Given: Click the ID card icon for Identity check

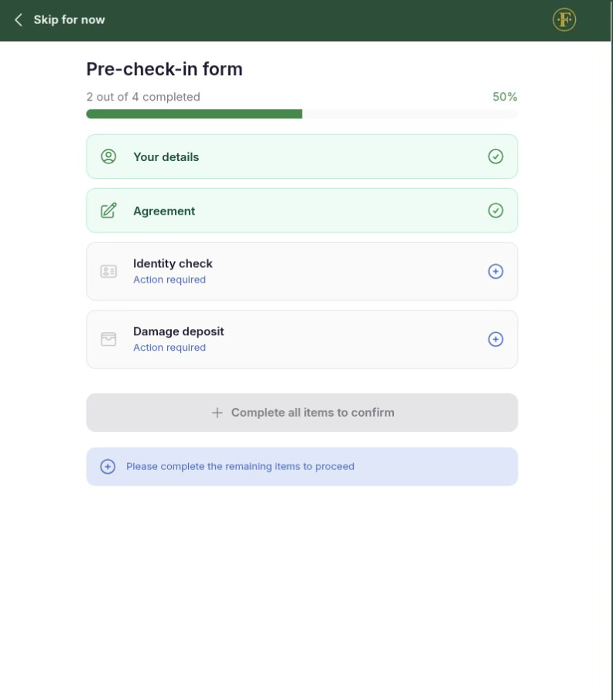Looking at the screenshot, I should tap(108, 272).
